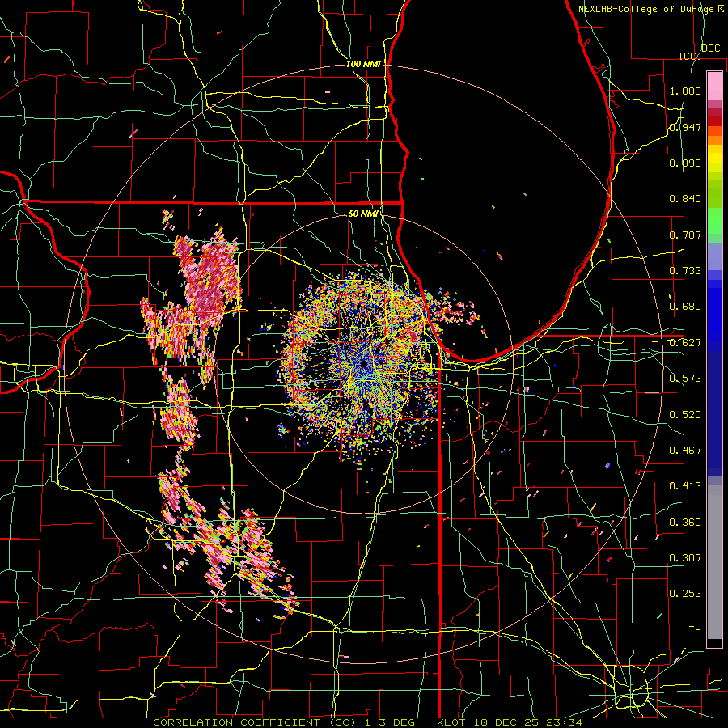The height and width of the screenshot is (728, 728).
Task: Pick the bright green swatch on the scale
Action: [x=714, y=221]
